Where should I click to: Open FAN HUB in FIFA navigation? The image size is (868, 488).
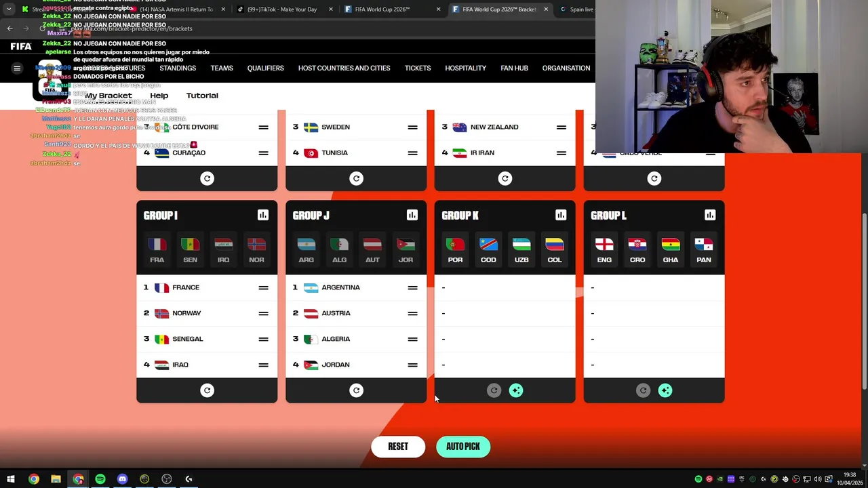[514, 68]
